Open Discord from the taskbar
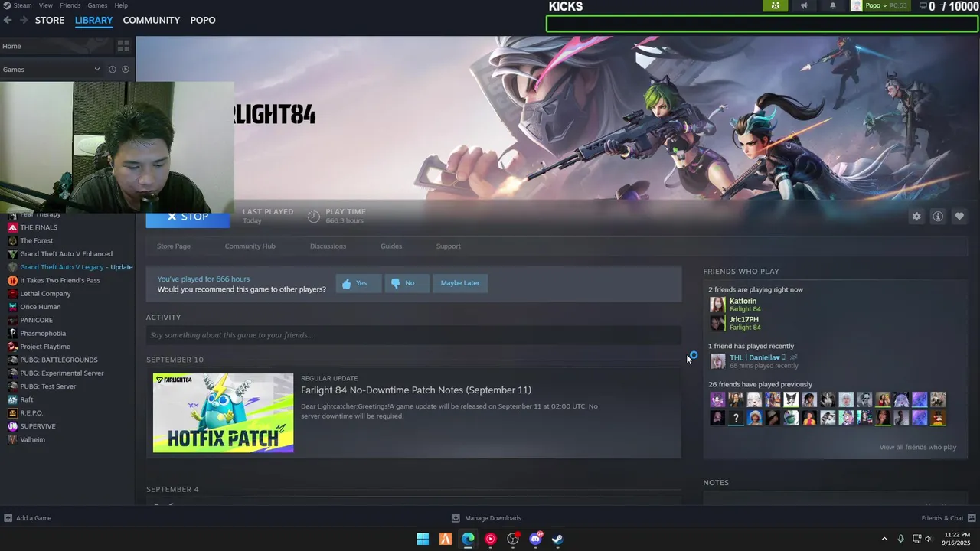Screen dimensions: 980x551 (535, 539)
